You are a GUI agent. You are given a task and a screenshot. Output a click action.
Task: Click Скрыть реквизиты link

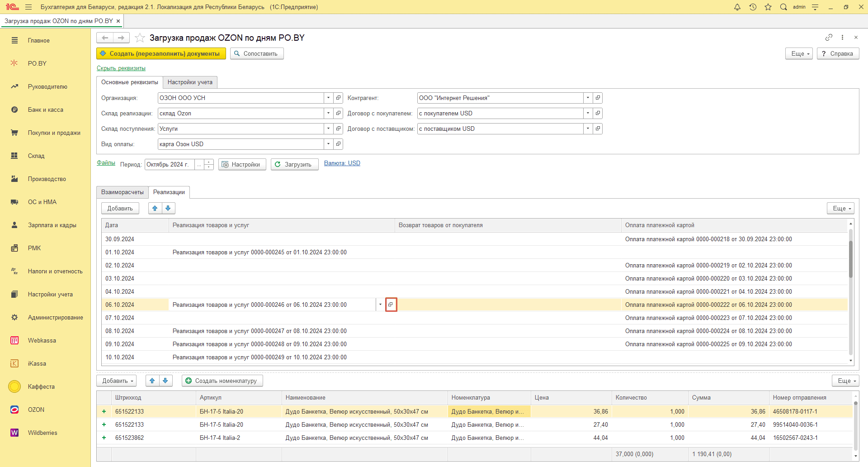pos(121,68)
